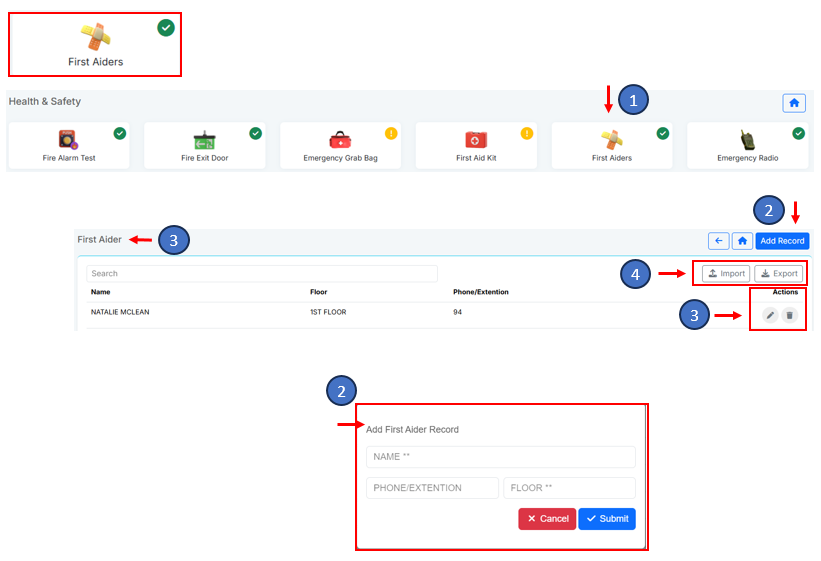Focus the FLOOR input field
The image size is (821, 561).
point(569,488)
